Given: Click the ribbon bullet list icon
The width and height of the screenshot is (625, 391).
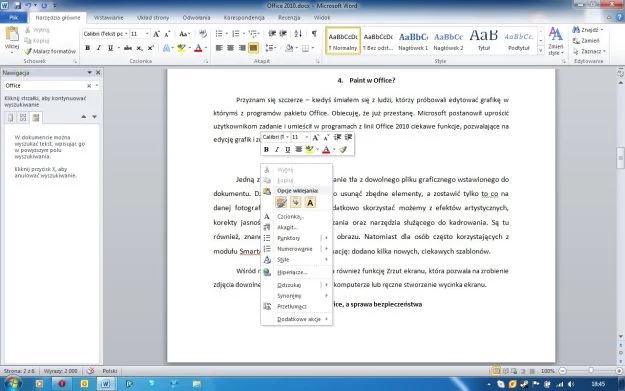Looking at the screenshot, I should tap(219, 34).
